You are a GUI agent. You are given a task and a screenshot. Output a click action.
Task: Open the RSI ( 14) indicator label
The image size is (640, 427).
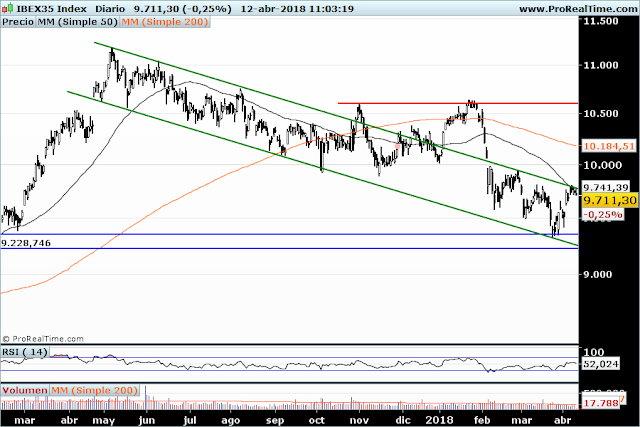[24, 352]
